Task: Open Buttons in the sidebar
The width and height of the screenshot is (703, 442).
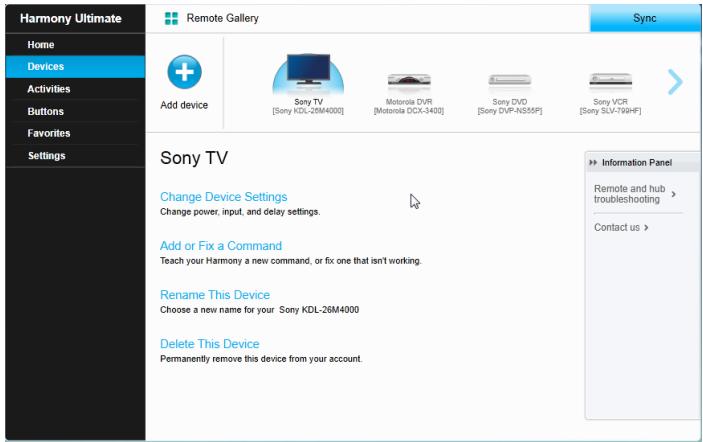Action: coord(75,111)
